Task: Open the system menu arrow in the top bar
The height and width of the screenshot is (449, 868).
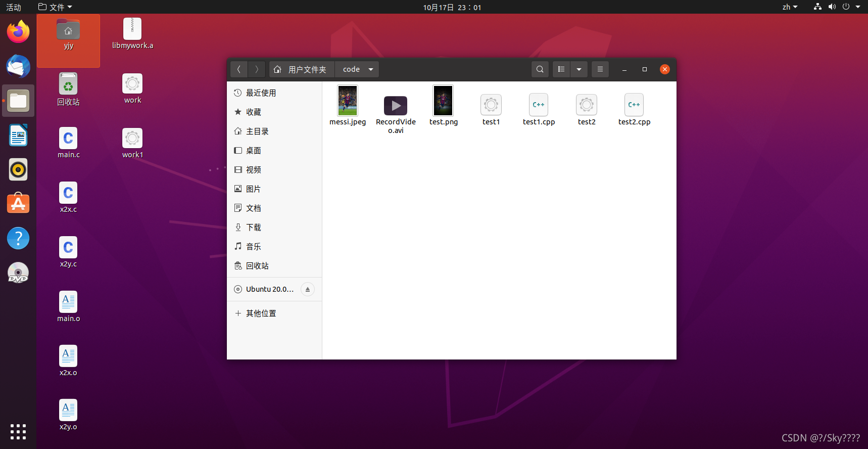Action: [858, 7]
